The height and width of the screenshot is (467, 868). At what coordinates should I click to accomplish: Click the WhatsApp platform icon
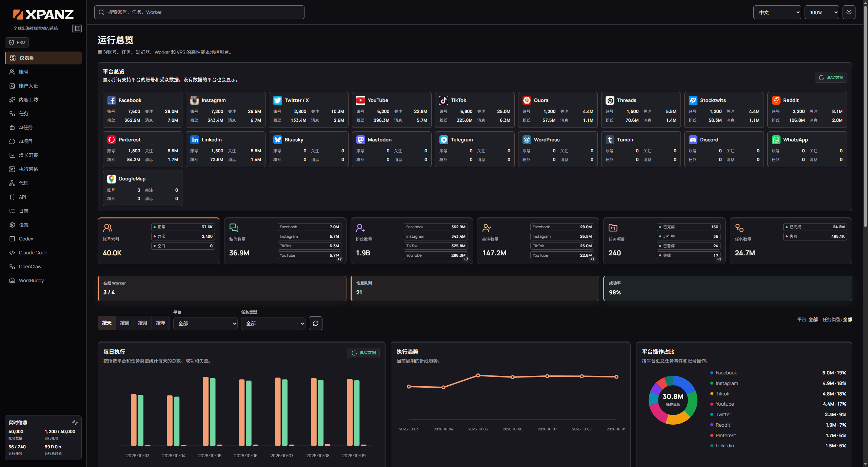[x=776, y=140]
